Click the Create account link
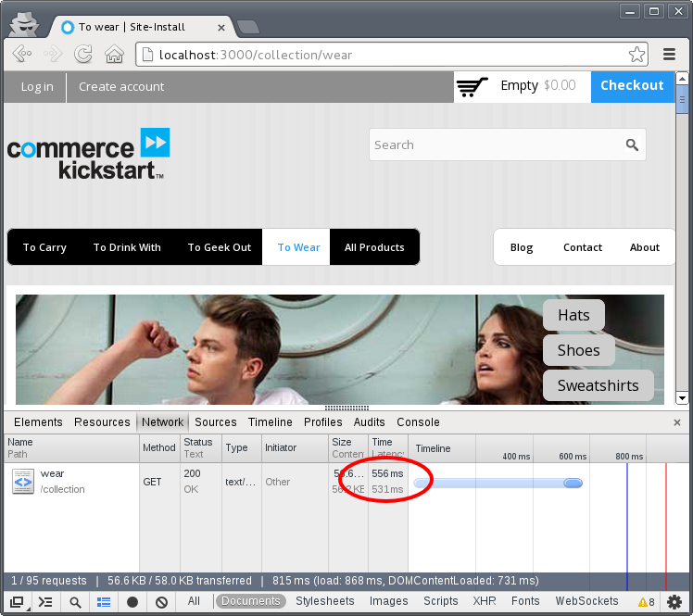 click(x=121, y=87)
